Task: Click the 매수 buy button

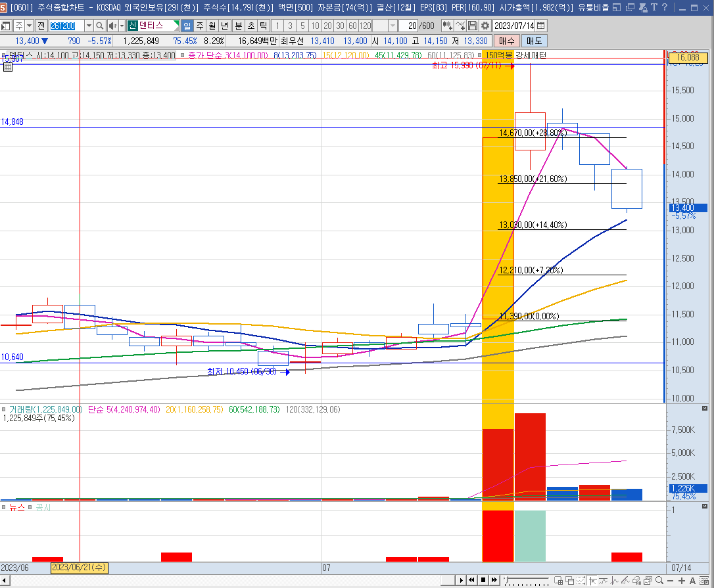Action: (x=506, y=41)
